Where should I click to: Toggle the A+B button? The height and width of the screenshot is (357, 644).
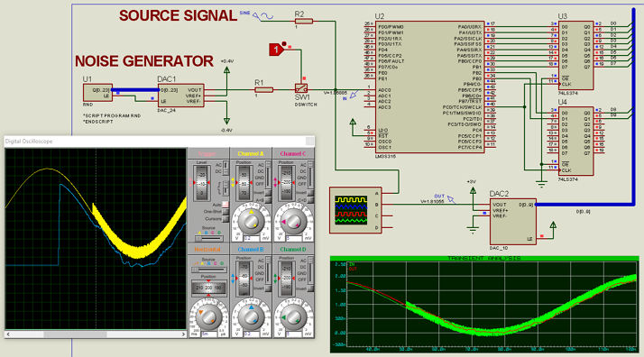click(267, 200)
